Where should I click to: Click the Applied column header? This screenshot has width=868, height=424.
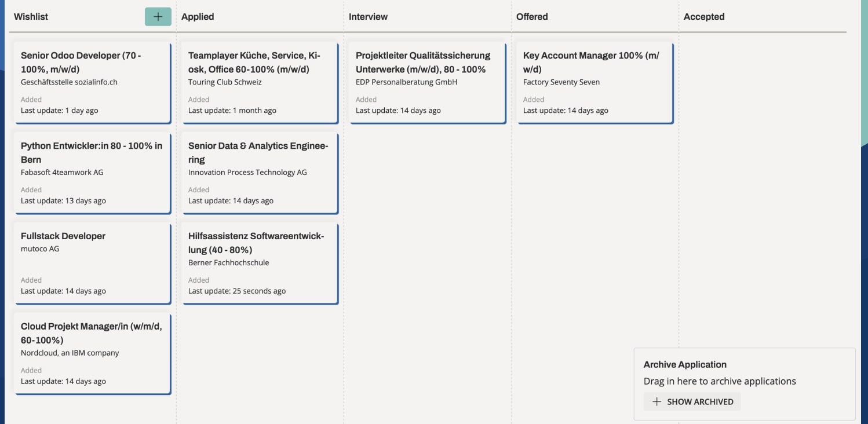(x=198, y=17)
